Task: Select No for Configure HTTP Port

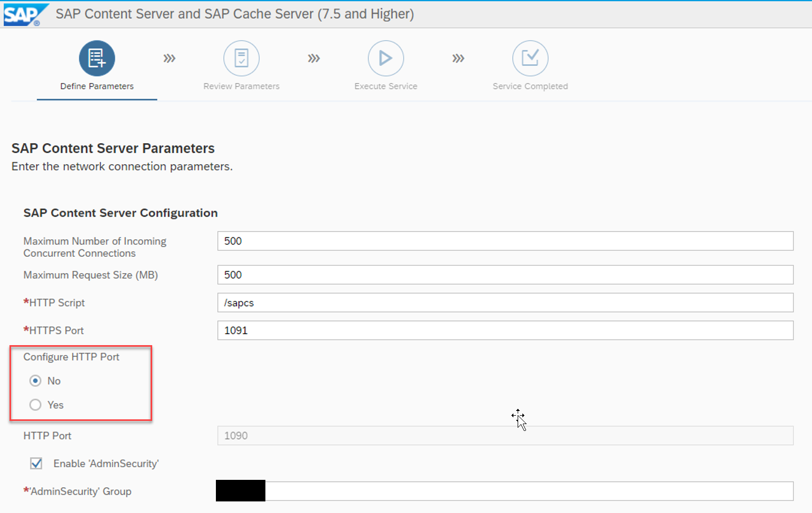Action: click(x=35, y=380)
